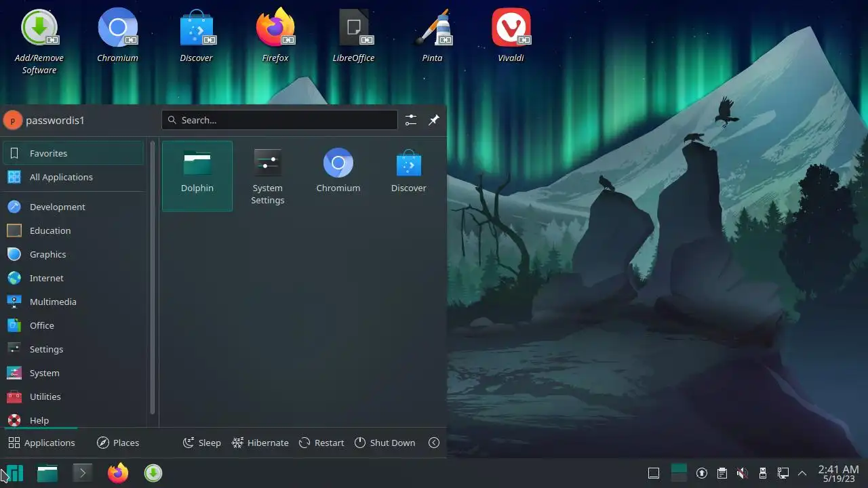Open Dolphin from the Favorites grid
868x488 pixels.
[197, 176]
